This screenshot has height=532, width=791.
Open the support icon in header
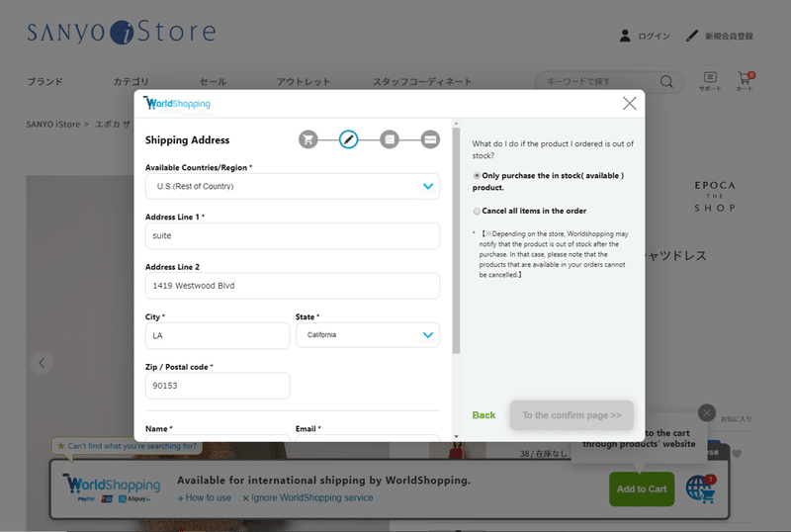click(x=710, y=81)
